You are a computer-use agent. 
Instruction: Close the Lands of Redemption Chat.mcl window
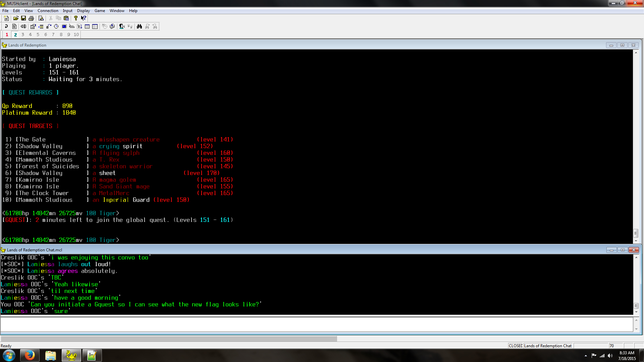click(x=634, y=250)
